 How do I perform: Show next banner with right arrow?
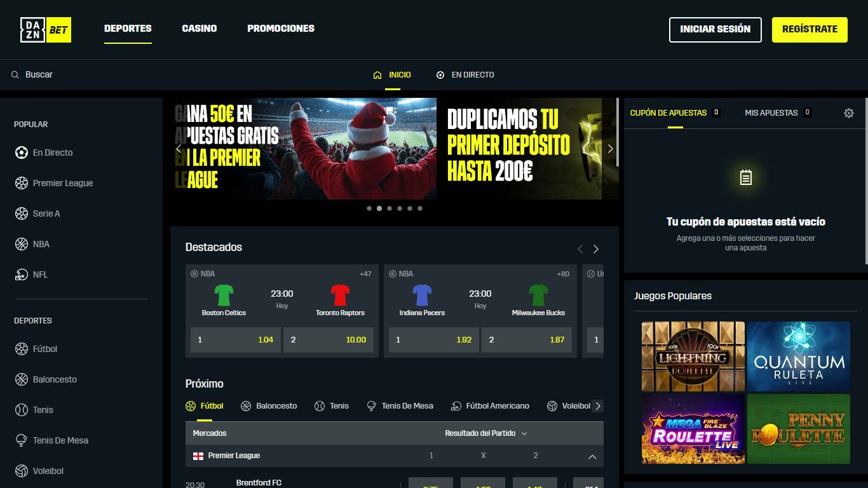click(x=611, y=149)
